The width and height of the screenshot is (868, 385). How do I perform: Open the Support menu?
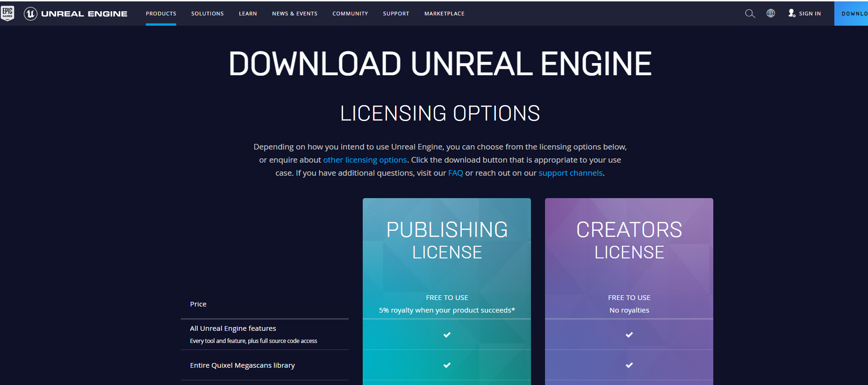[396, 14]
